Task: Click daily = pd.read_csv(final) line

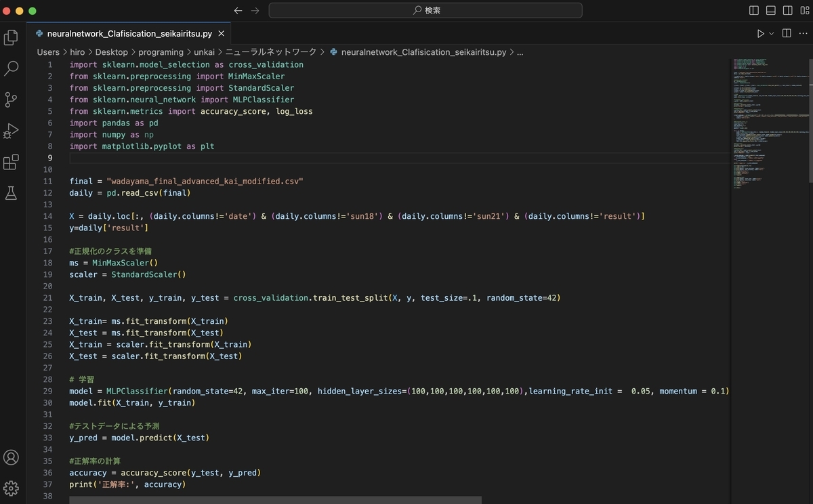Action: click(129, 192)
